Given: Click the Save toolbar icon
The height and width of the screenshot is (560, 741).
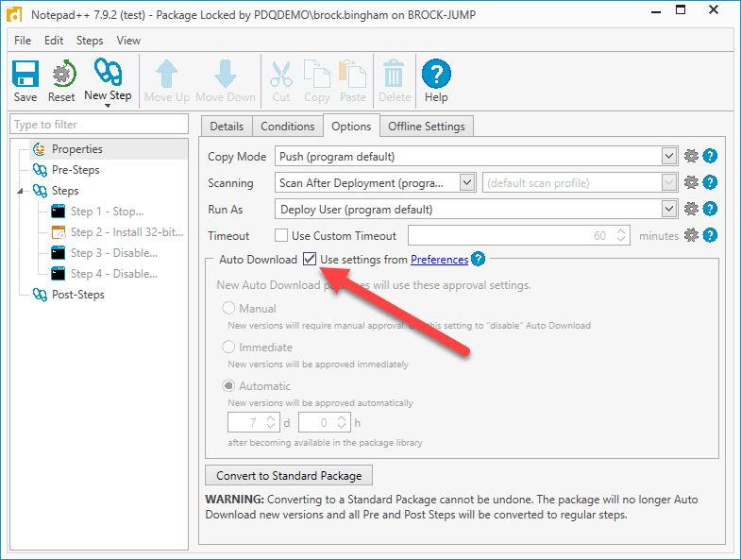Looking at the screenshot, I should [25, 74].
